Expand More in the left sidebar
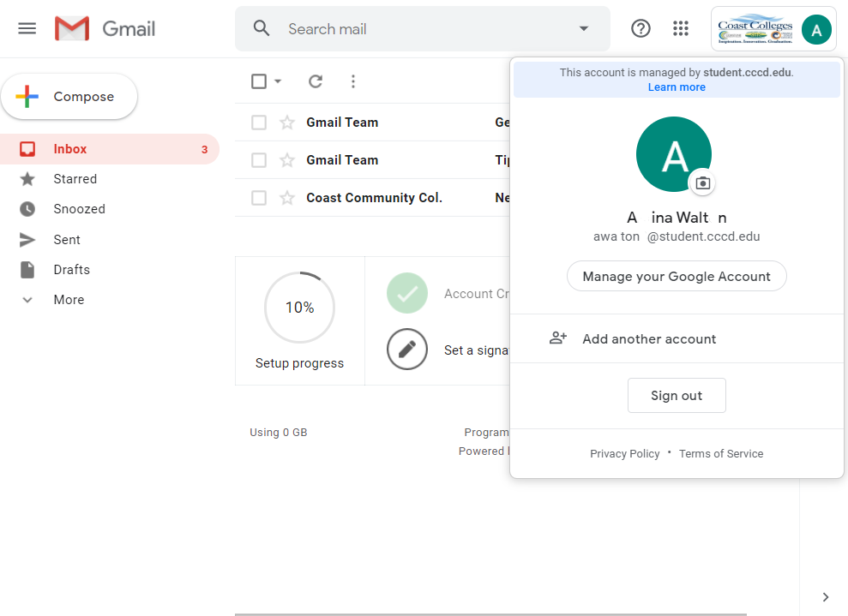 click(x=69, y=300)
